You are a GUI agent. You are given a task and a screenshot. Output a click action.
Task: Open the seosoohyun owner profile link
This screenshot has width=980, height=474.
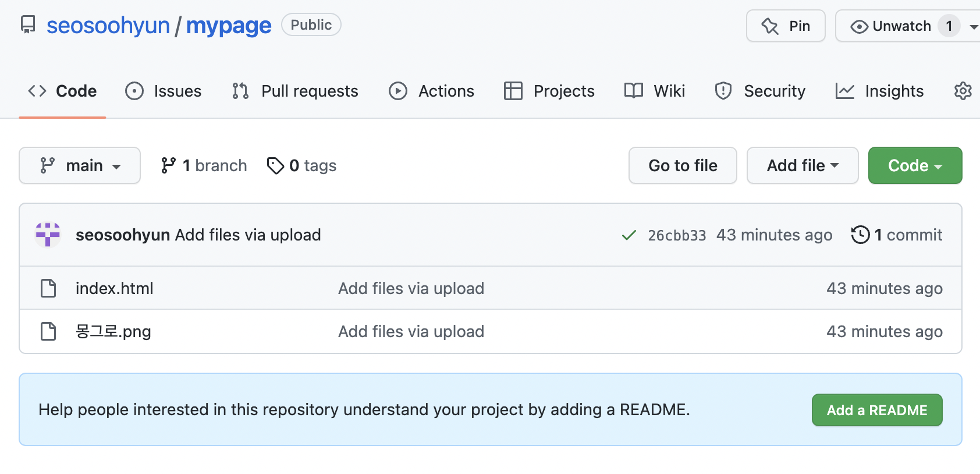coord(108,26)
